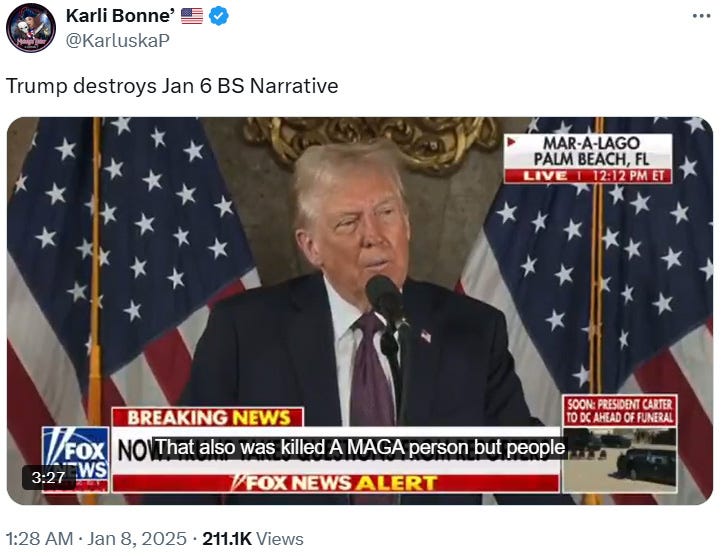Click the American flag emoji beside name

pos(192,16)
